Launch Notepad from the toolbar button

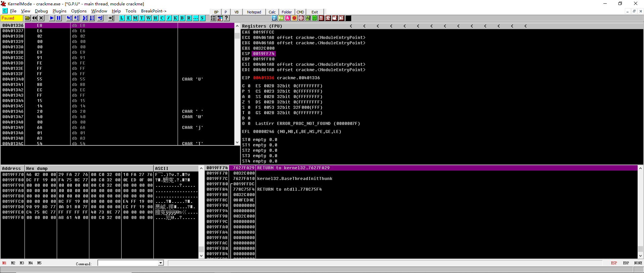[x=254, y=12]
